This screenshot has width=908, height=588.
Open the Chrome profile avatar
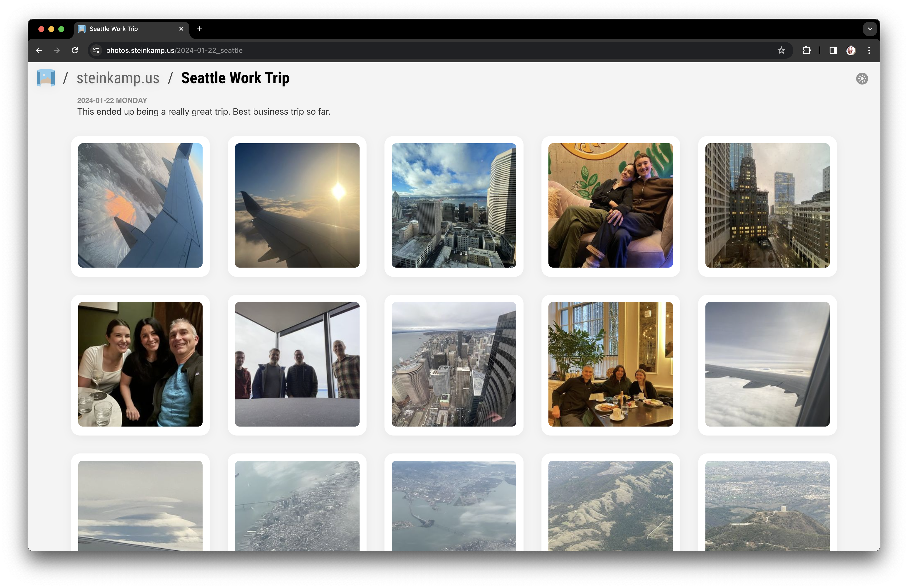click(851, 50)
